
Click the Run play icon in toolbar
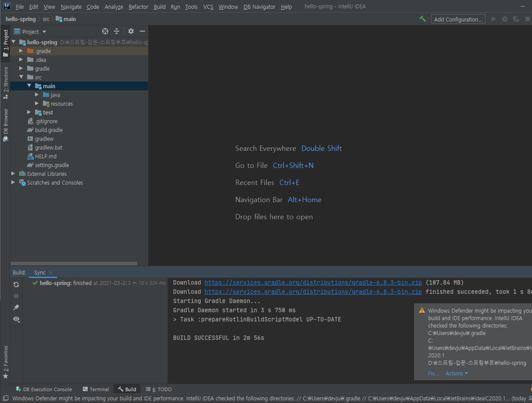(494, 19)
